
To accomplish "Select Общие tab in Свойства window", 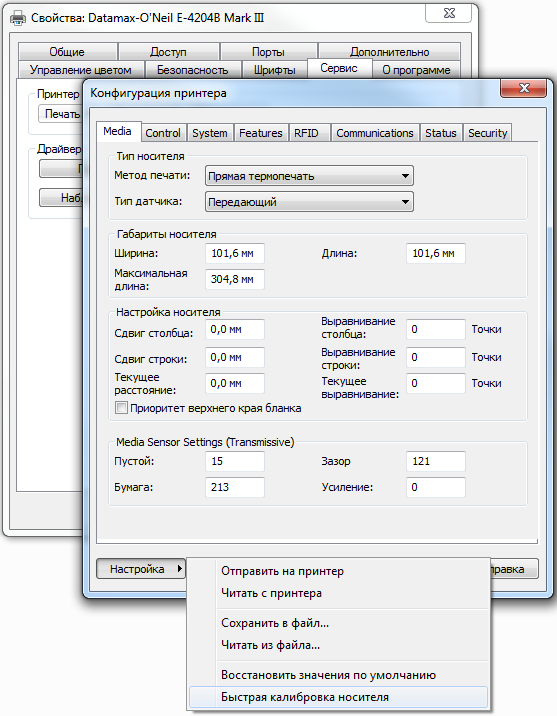I will coord(67,52).
